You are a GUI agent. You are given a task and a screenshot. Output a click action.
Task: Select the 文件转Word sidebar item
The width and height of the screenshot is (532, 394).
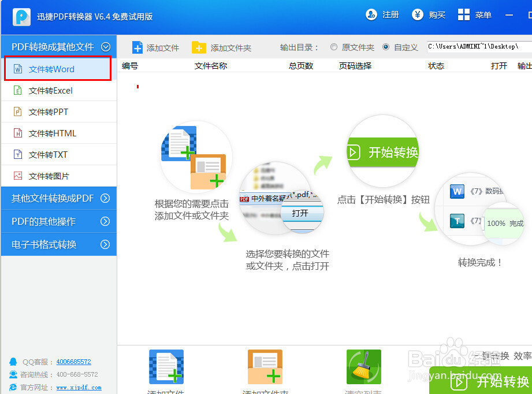(x=58, y=69)
